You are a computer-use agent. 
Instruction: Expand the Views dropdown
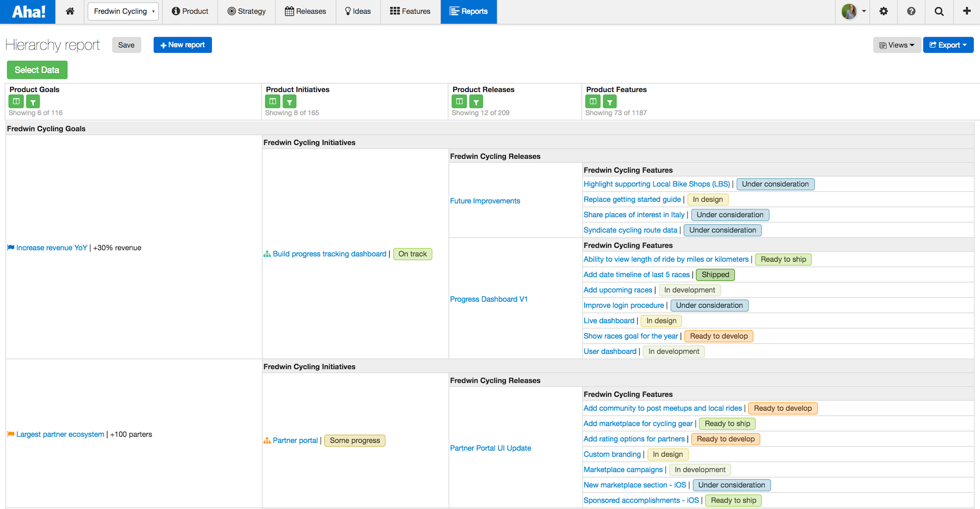tap(897, 45)
